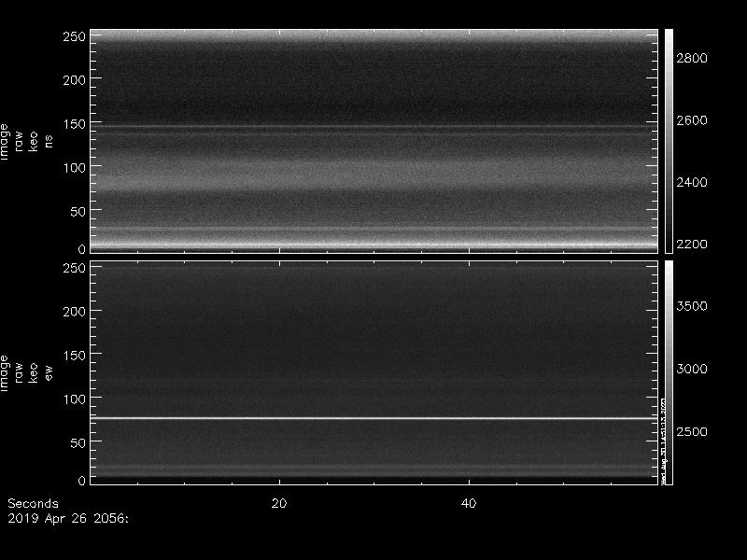Click the '0' tick of the ns keogram
This screenshot has height=560, width=747.
click(81, 248)
